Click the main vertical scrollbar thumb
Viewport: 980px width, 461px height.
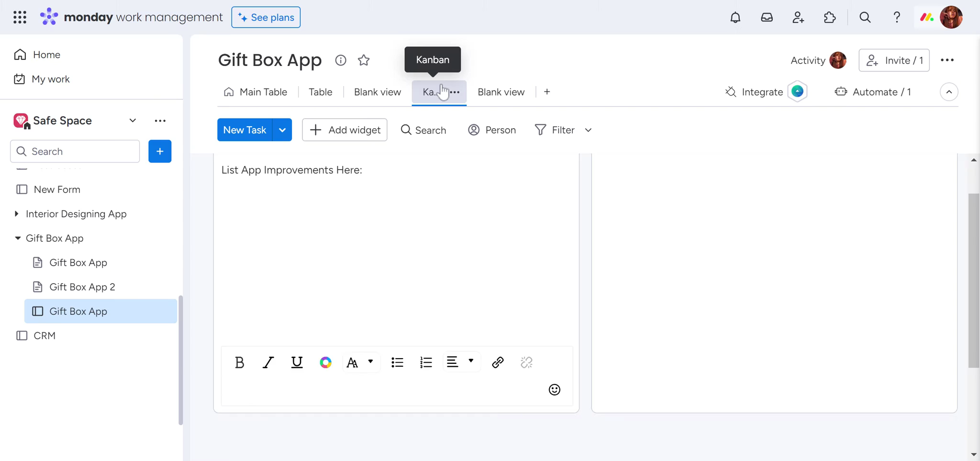click(x=974, y=280)
